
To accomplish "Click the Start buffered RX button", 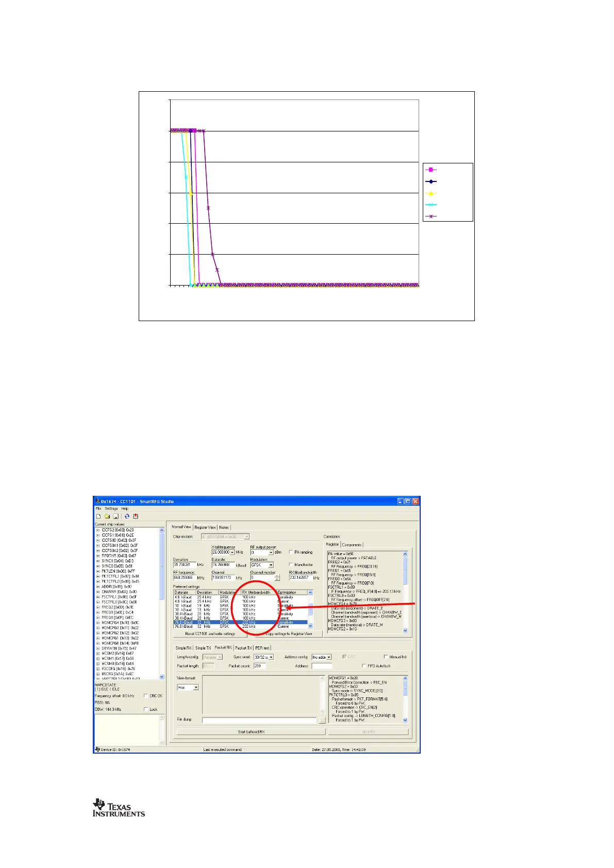I will (252, 731).
